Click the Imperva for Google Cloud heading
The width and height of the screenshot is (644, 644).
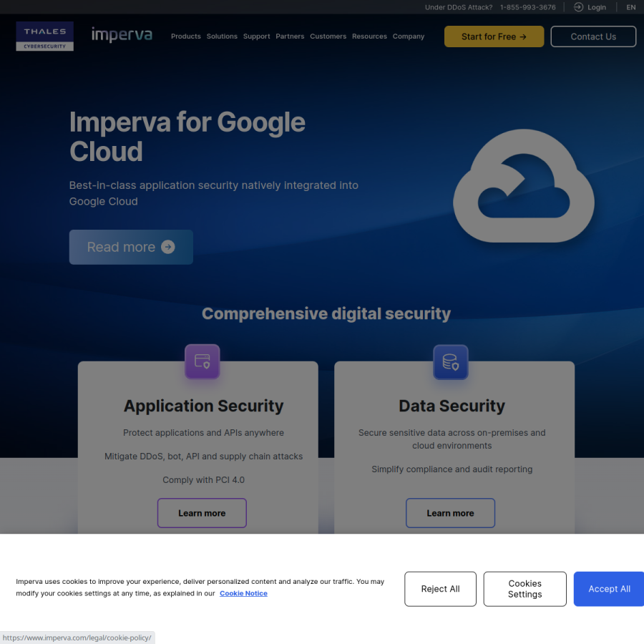pyautogui.click(x=187, y=137)
